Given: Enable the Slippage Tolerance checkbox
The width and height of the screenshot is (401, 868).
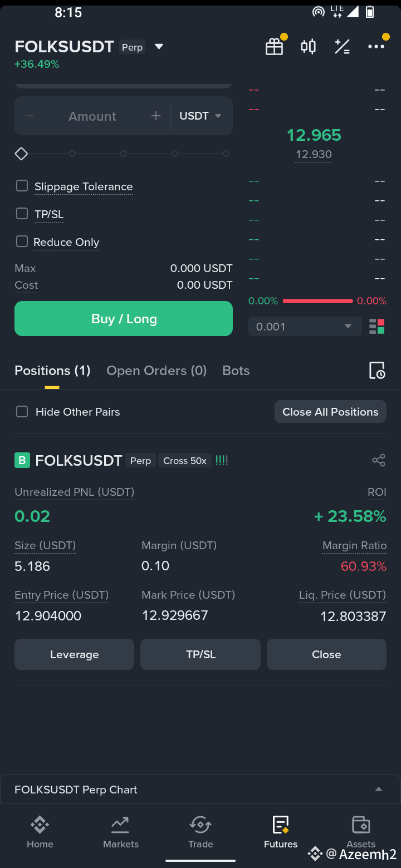Looking at the screenshot, I should pyautogui.click(x=22, y=186).
